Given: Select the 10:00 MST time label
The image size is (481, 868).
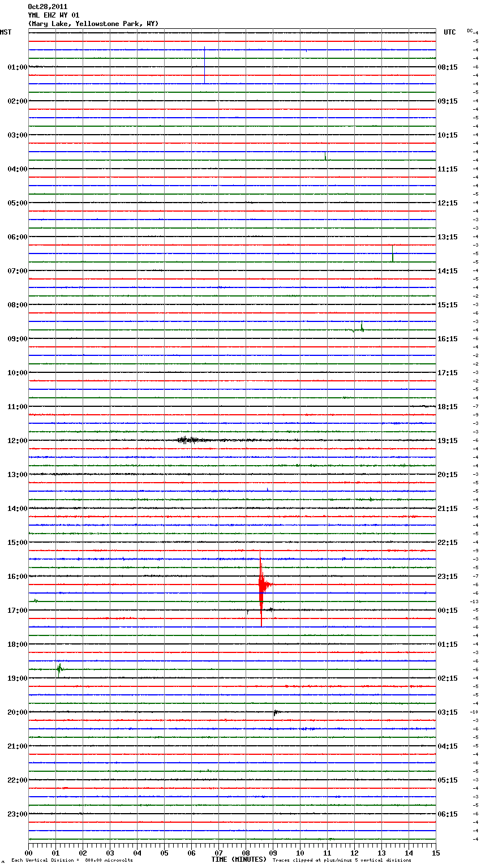Looking at the screenshot, I should [18, 373].
